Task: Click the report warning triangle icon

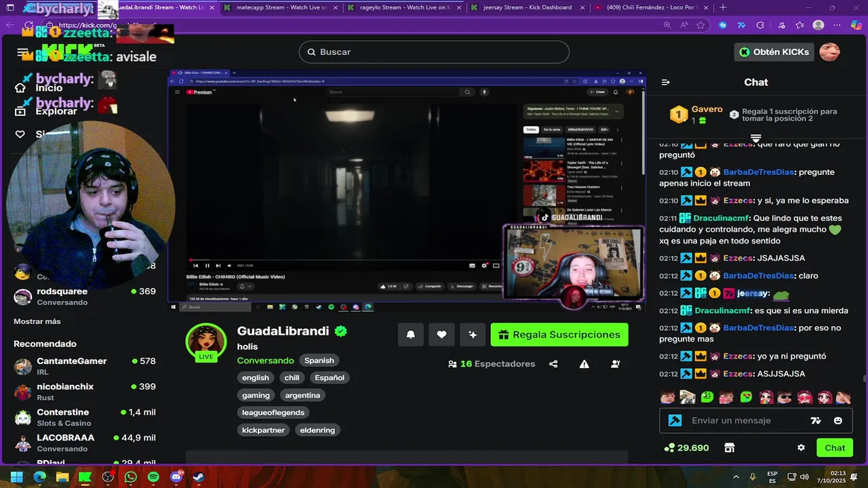Action: (584, 364)
